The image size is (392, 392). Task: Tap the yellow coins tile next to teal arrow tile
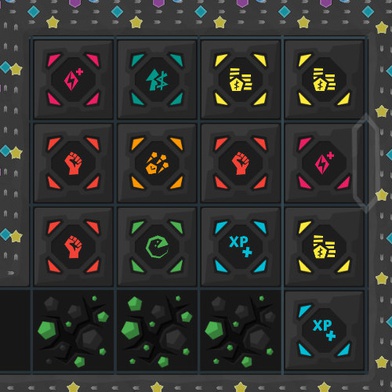pyautogui.click(x=241, y=79)
